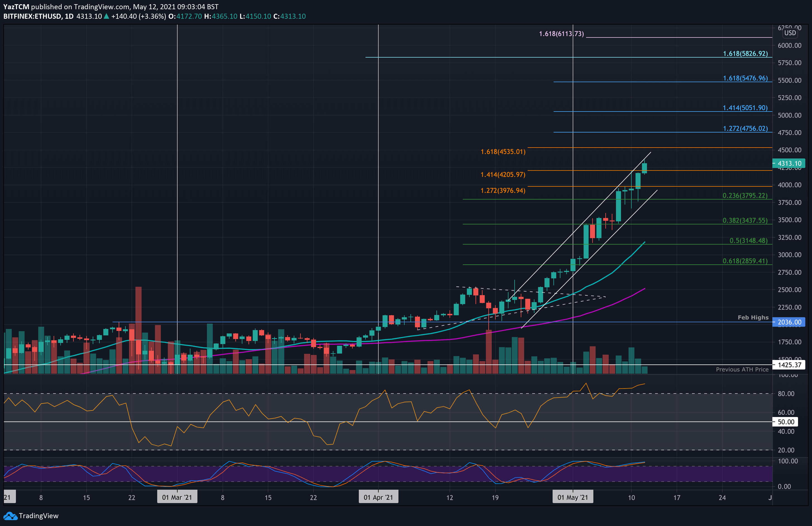Select the orange 1.618(4535.01) label
The width and height of the screenshot is (812, 526).
503,152
